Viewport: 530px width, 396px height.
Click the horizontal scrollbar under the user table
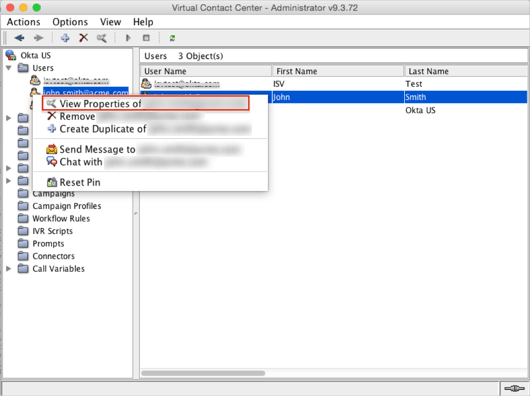tap(203, 373)
